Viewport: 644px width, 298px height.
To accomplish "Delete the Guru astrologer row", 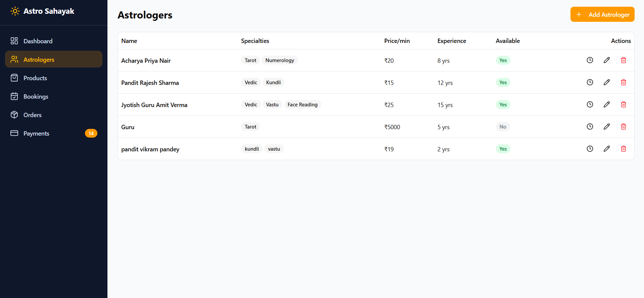I will (x=623, y=127).
